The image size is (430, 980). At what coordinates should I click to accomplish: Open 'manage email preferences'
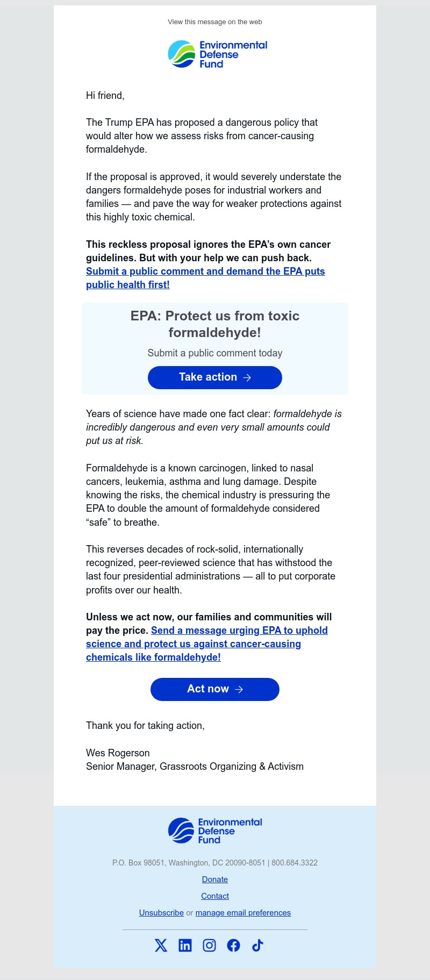[243, 912]
